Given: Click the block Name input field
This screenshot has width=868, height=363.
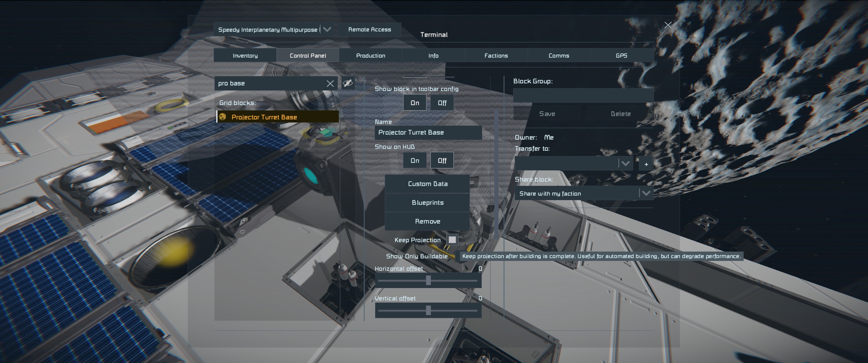Looking at the screenshot, I should point(428,133).
